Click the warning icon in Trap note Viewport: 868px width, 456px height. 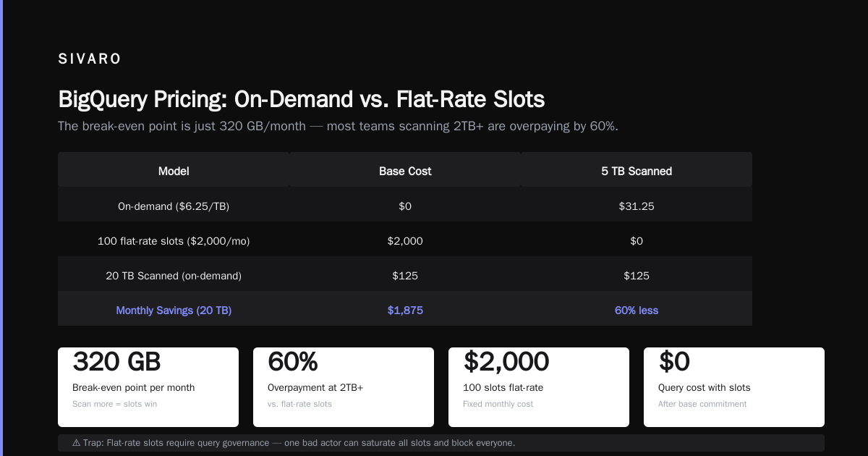[77, 443]
